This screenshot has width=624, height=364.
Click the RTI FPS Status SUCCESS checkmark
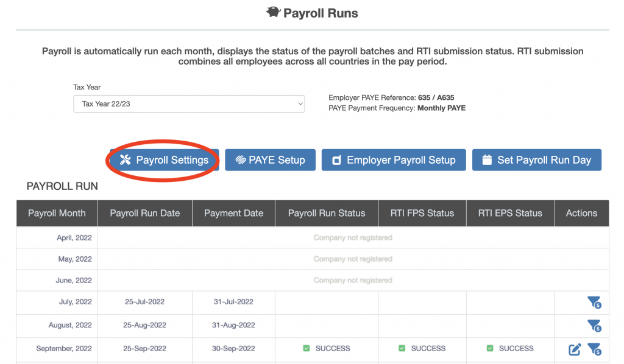(402, 349)
